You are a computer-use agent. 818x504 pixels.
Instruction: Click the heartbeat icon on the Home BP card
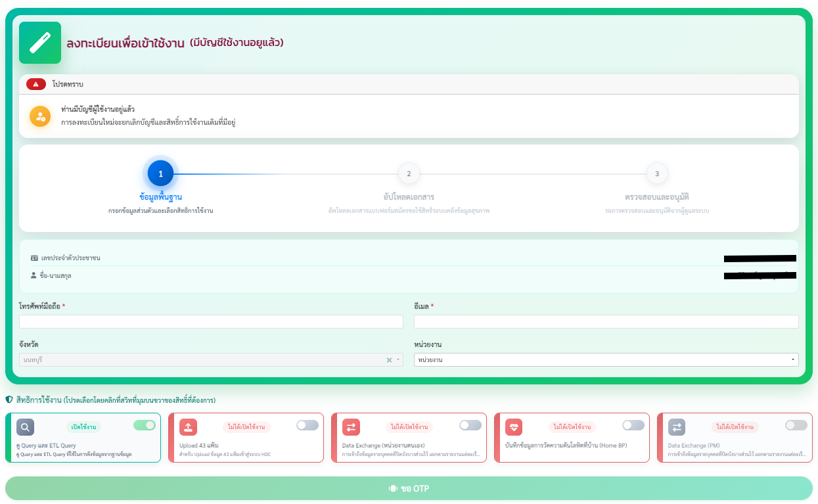(x=514, y=427)
